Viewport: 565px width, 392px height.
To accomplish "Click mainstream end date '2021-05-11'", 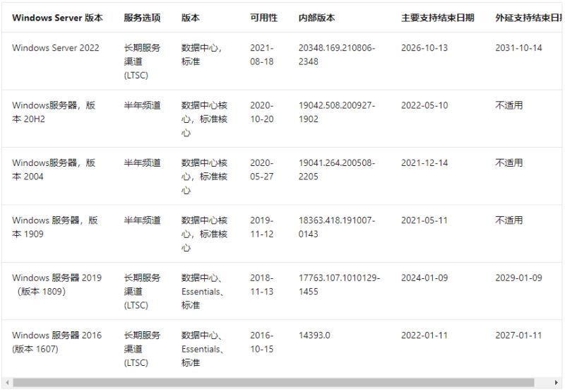I will tap(424, 220).
